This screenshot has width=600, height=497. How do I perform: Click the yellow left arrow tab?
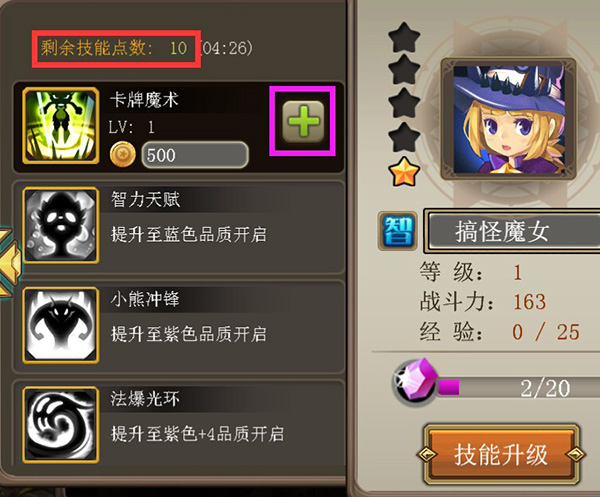10,262
